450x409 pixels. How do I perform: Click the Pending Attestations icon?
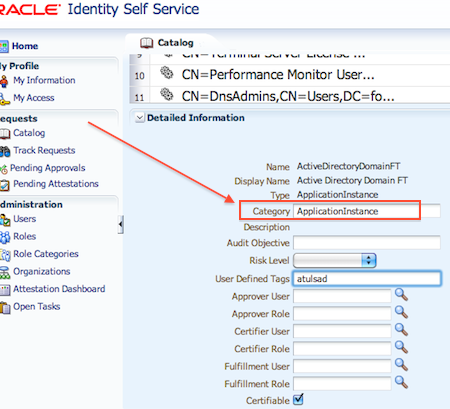tap(5, 185)
